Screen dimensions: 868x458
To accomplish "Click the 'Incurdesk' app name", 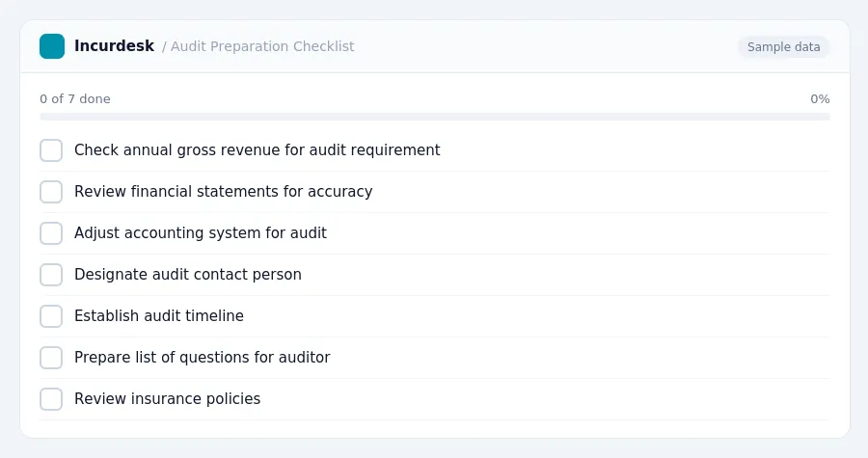I will (114, 46).
